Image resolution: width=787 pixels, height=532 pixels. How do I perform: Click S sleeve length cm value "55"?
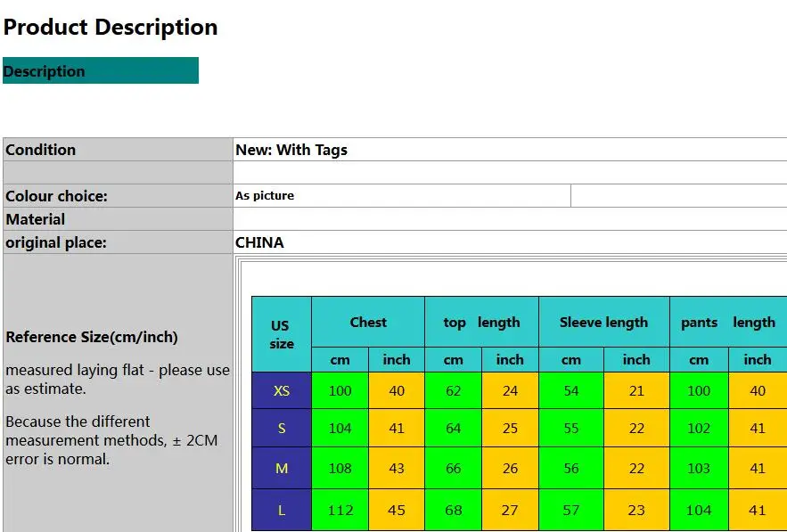[571, 428]
